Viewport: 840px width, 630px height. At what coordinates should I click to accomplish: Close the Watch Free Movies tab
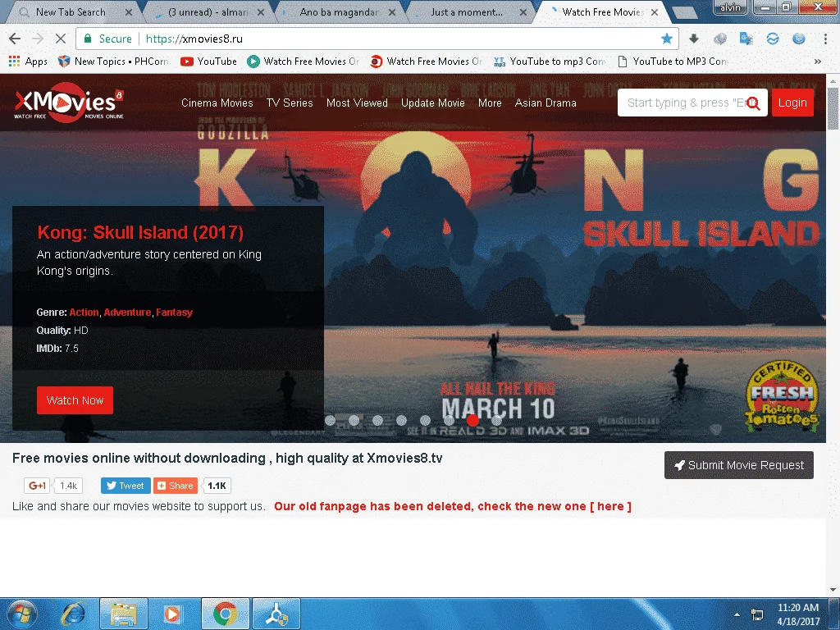[x=655, y=11]
